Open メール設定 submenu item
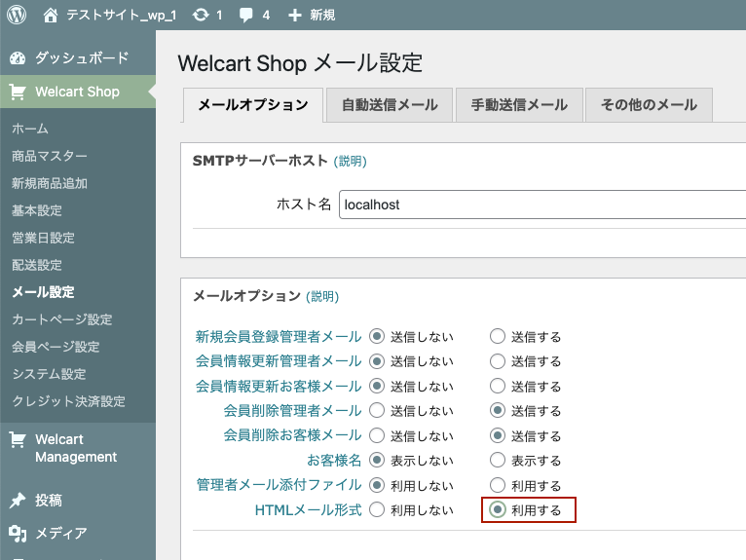This screenshot has height=560, width=746. tap(43, 292)
